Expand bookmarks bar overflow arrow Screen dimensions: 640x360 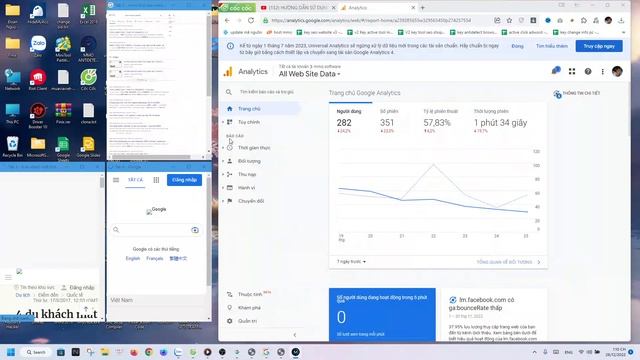click(x=623, y=32)
